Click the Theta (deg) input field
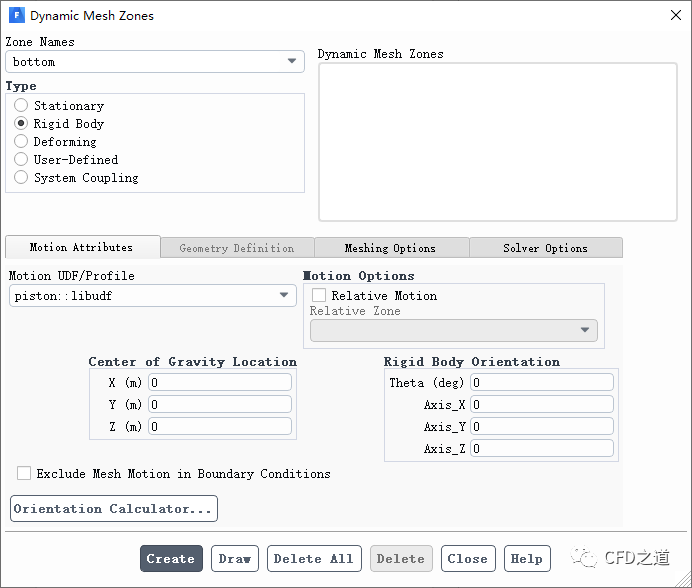 542,383
